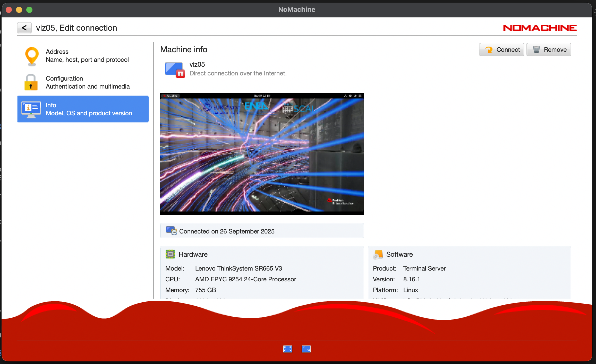Click the orange location pin Address icon
Screen dimensions: 596x364
click(x=32, y=56)
